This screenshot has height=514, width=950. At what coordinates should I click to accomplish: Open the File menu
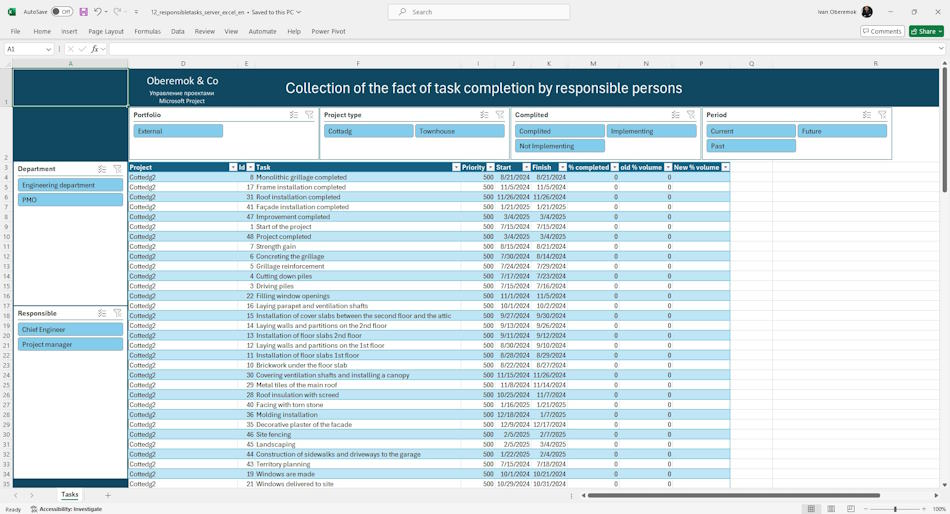[15, 31]
